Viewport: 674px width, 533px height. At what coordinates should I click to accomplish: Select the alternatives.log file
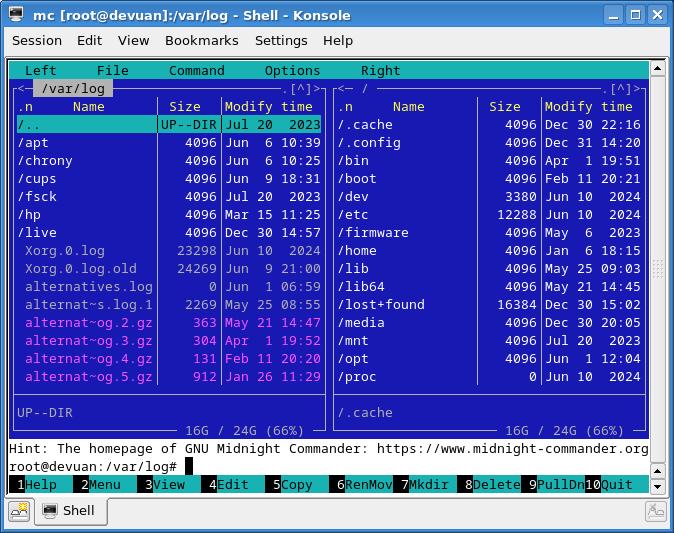(x=169, y=287)
